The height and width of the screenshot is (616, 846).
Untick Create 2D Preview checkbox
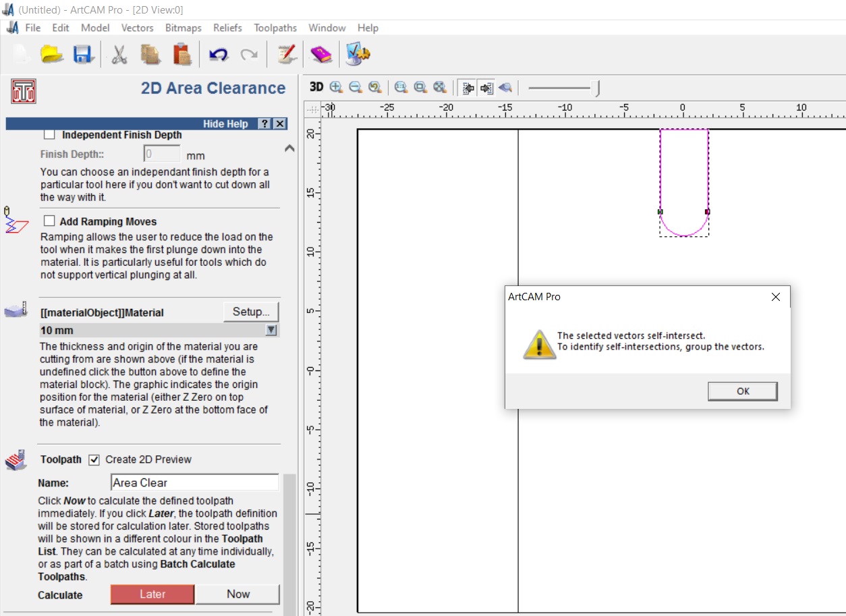pyautogui.click(x=94, y=459)
